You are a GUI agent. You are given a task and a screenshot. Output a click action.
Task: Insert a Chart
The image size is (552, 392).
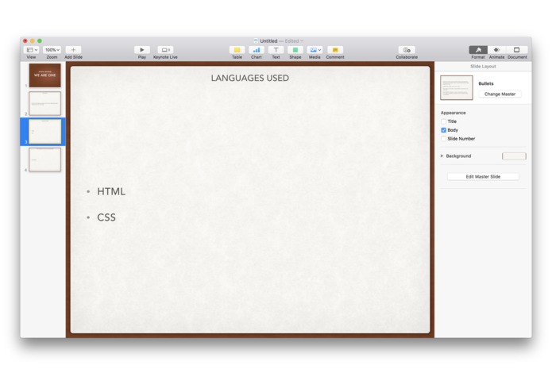(x=257, y=50)
